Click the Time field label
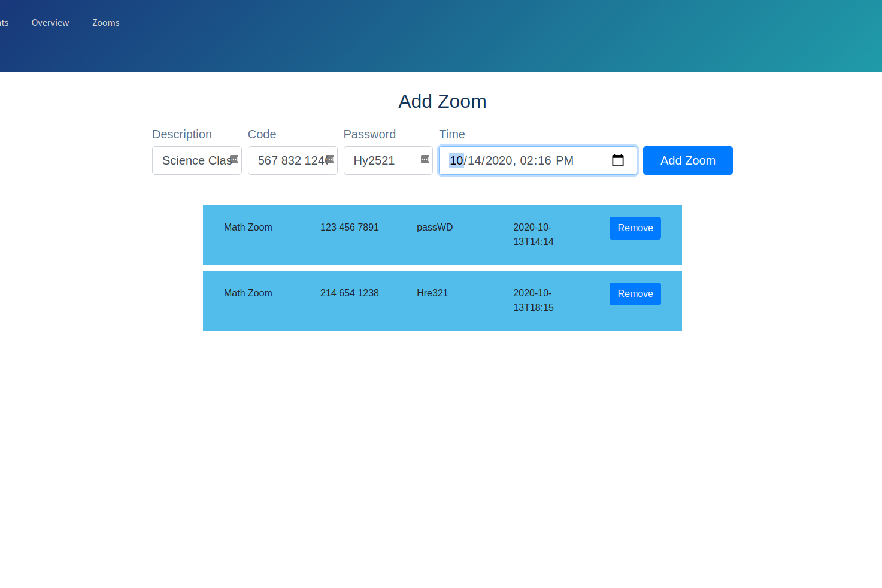The width and height of the screenshot is (882, 588). (452, 134)
